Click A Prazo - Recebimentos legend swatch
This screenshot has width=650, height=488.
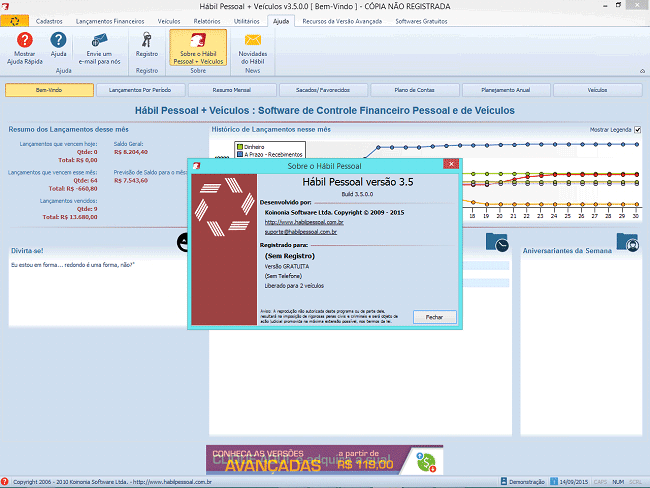coord(240,154)
